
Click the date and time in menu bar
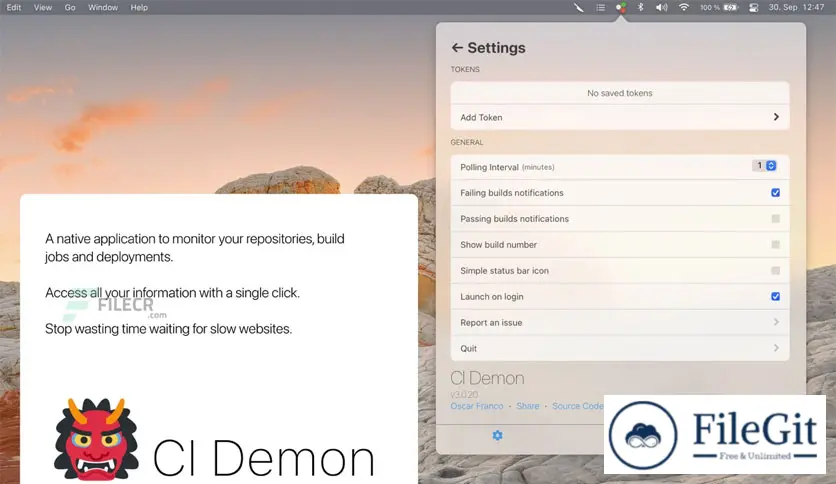(x=796, y=7)
